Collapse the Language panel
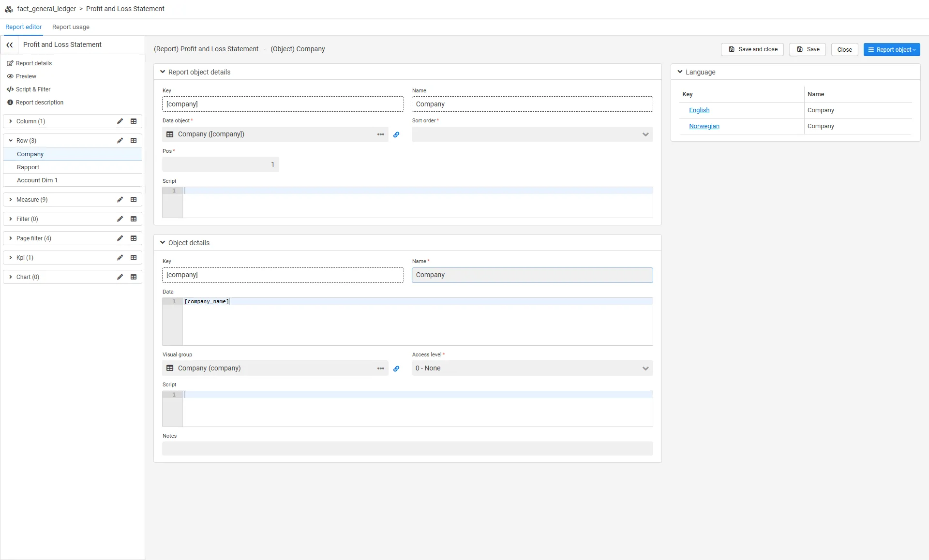The width and height of the screenshot is (929, 560). 680,72
